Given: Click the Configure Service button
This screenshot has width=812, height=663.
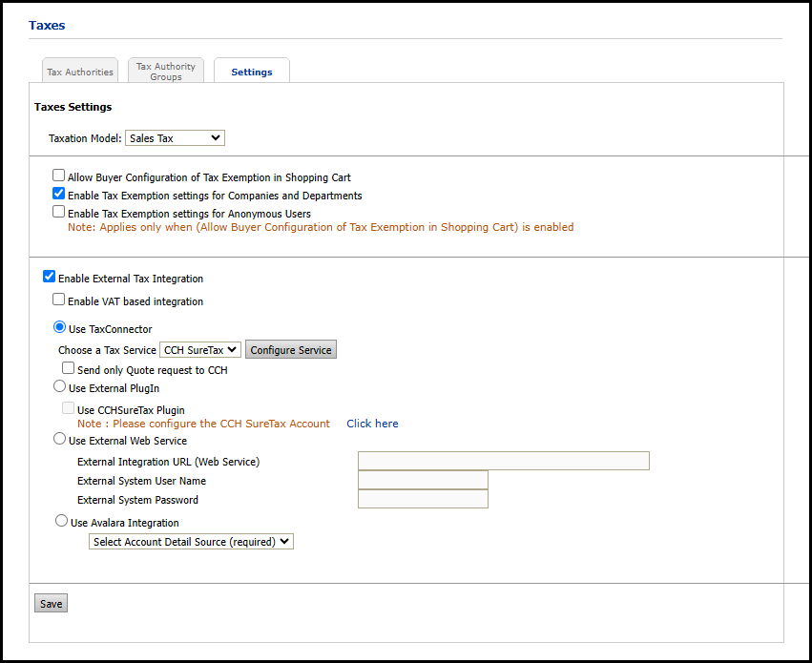Looking at the screenshot, I should click(291, 350).
